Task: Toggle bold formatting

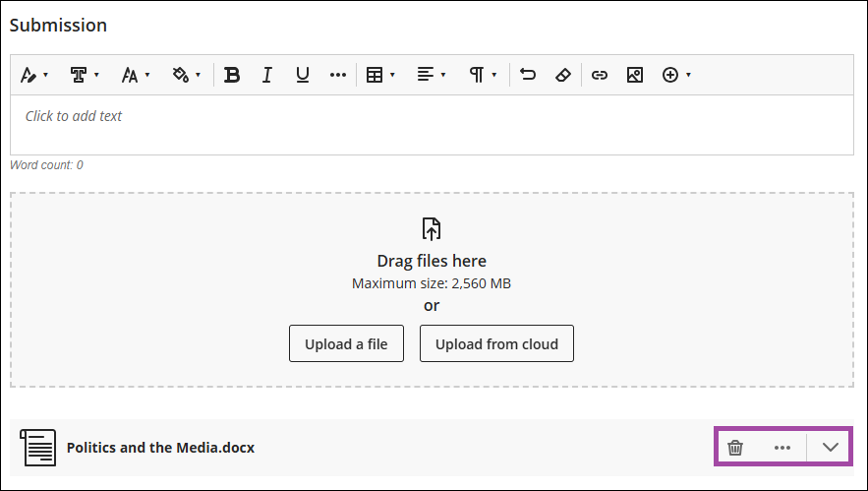Action: (232, 75)
